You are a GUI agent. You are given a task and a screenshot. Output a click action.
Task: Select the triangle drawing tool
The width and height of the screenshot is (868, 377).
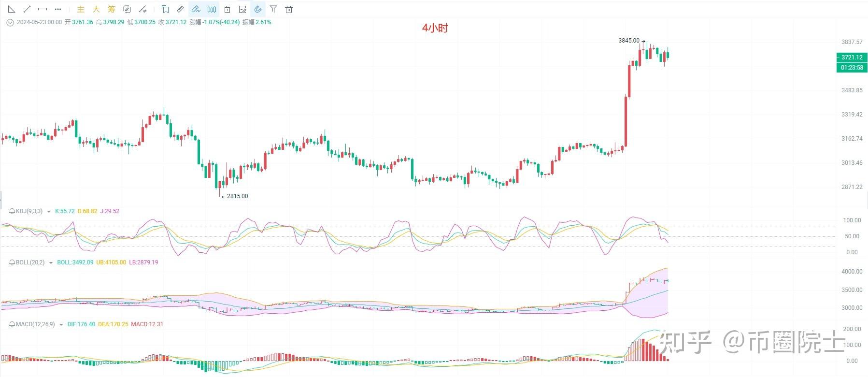[x=12, y=9]
